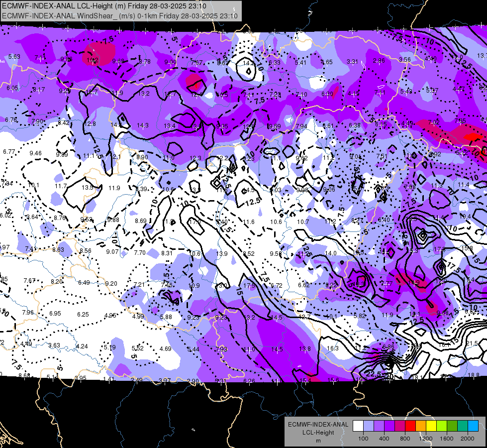Click the grid value 13.5
The height and width of the screenshot is (448, 487).
coord(88,188)
